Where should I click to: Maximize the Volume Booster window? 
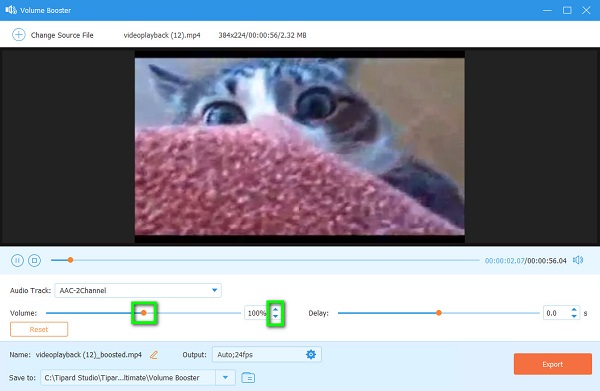point(567,10)
